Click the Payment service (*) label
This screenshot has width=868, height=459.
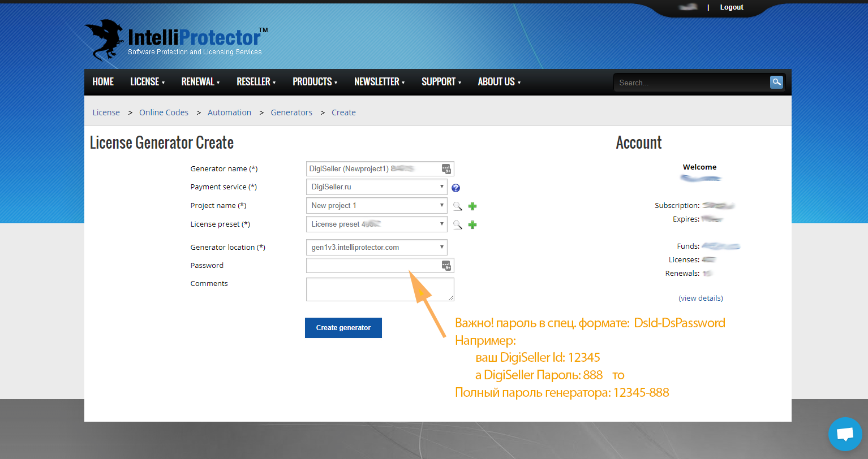pos(224,187)
